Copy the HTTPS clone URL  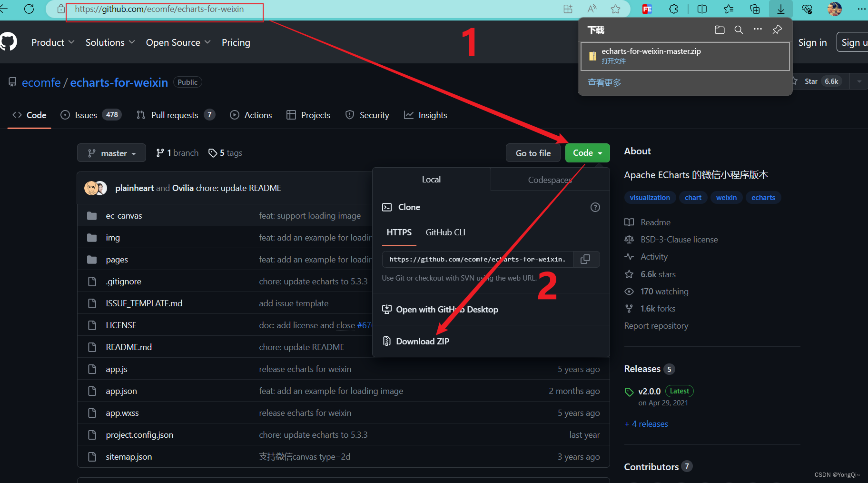tap(586, 259)
